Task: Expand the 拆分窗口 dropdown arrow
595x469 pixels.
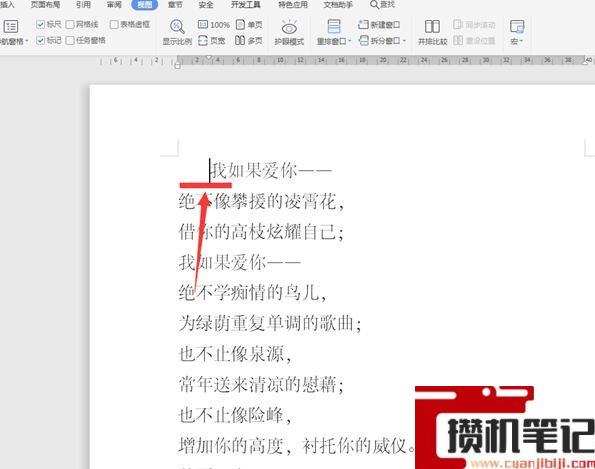Action: coord(404,41)
